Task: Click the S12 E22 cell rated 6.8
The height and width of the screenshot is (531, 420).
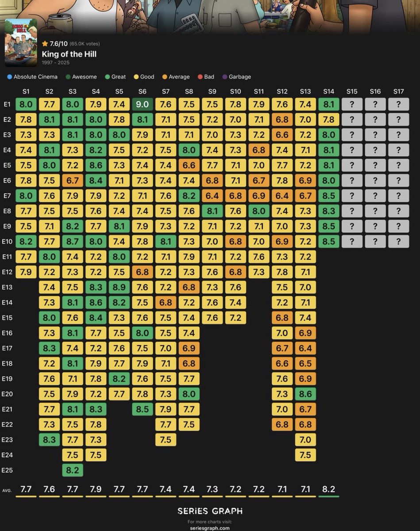Action: pyautogui.click(x=282, y=424)
